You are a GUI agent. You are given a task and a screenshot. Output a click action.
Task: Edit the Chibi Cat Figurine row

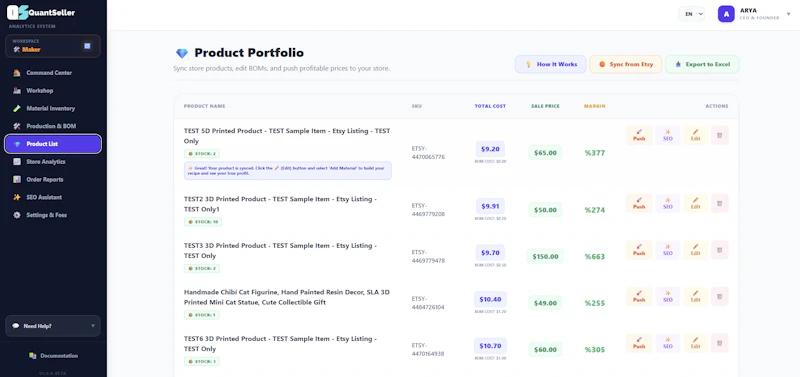695,296
